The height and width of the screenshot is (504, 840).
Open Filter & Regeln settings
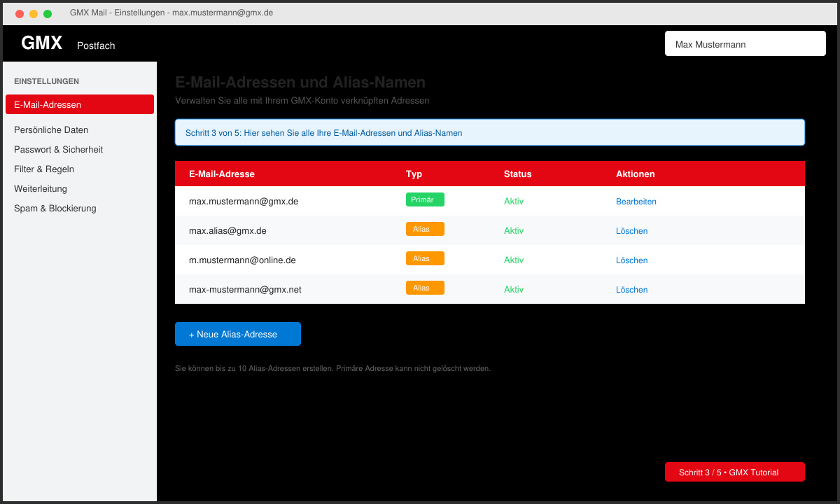[44, 169]
